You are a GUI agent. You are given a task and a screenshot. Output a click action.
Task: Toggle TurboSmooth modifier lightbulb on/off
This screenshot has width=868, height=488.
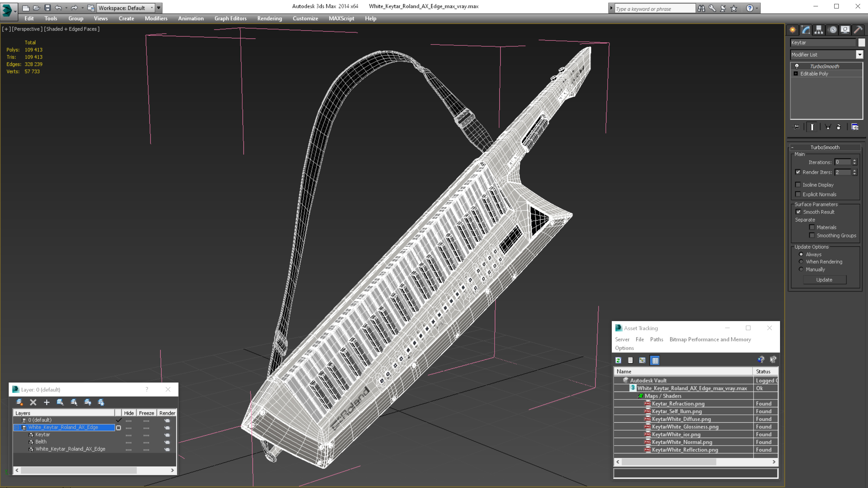pyautogui.click(x=797, y=66)
